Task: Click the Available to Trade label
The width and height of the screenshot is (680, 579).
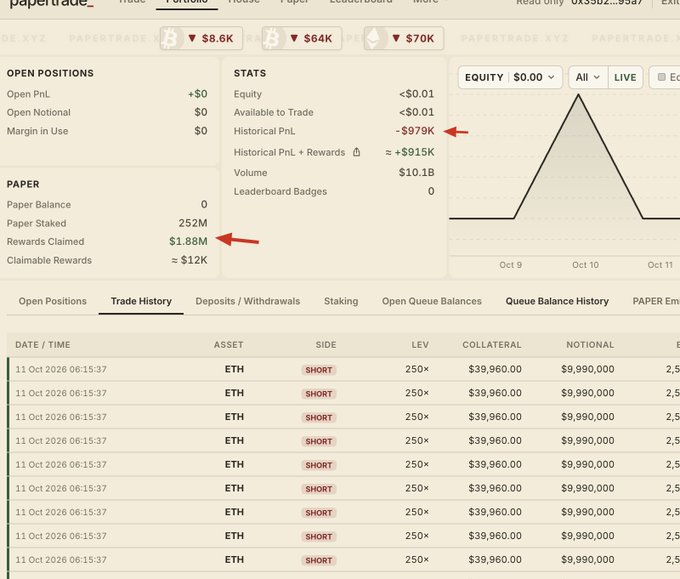Action: 273,112
